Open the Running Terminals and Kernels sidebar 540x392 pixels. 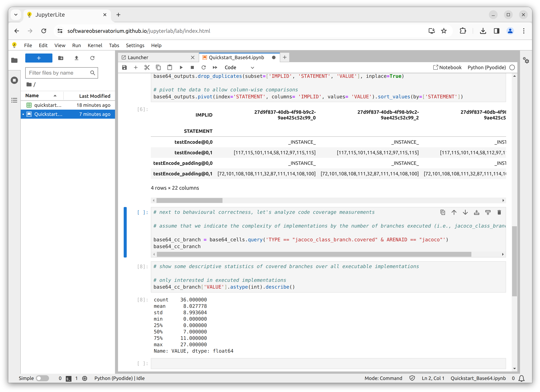14,80
